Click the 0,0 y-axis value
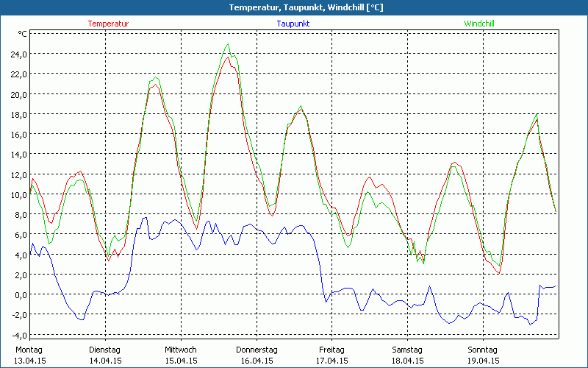588x368 pixels. point(21,295)
